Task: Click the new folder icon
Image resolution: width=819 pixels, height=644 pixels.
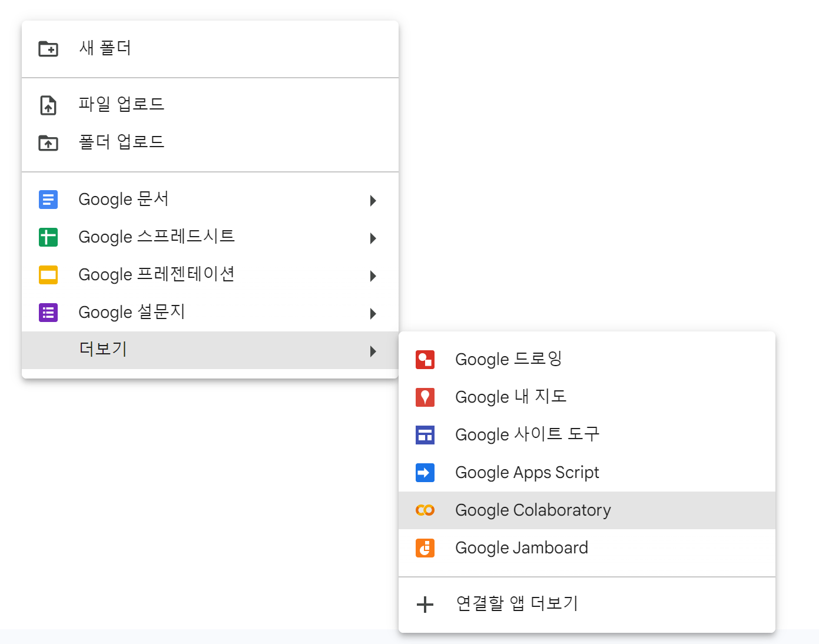Action: point(48,48)
